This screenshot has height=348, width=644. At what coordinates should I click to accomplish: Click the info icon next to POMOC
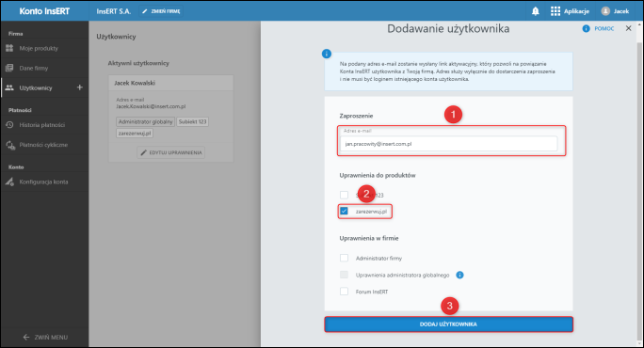pyautogui.click(x=586, y=28)
